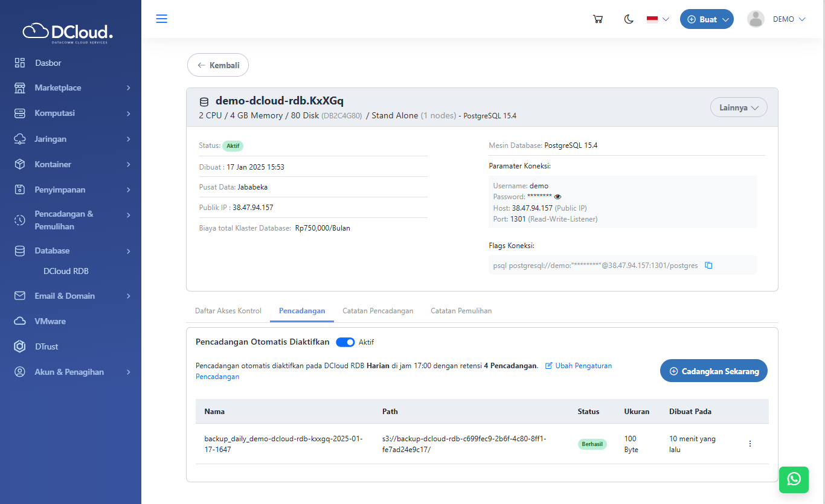The image size is (825, 504).
Task: Go back with Kembali button
Action: click(218, 65)
